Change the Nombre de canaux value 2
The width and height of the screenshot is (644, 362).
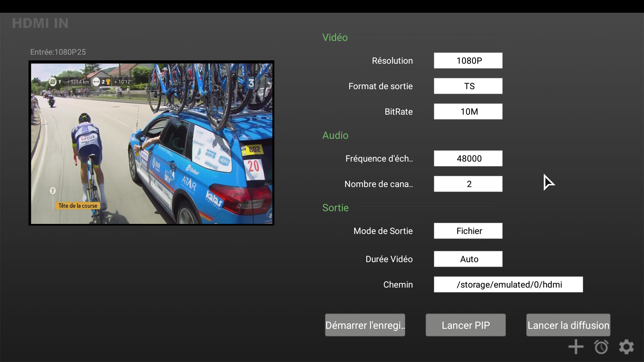(x=468, y=184)
